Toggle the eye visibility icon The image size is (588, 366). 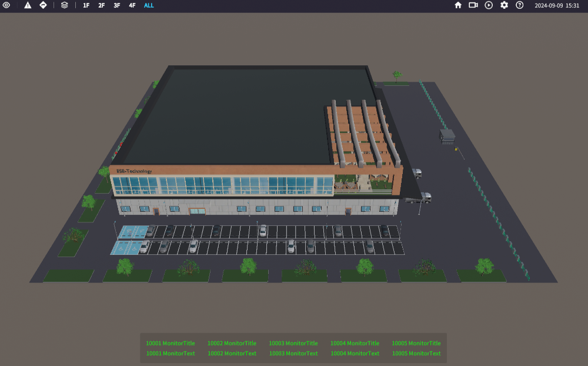click(x=6, y=5)
